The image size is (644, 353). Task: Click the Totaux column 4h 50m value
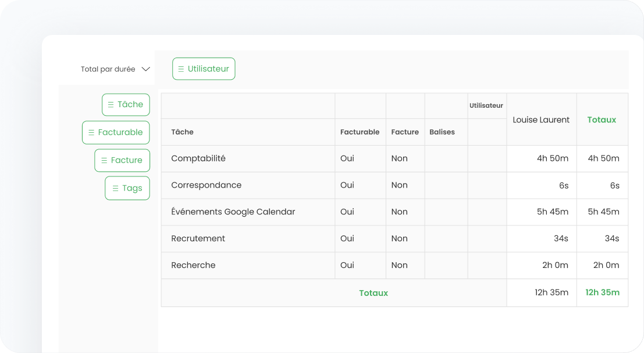click(603, 158)
